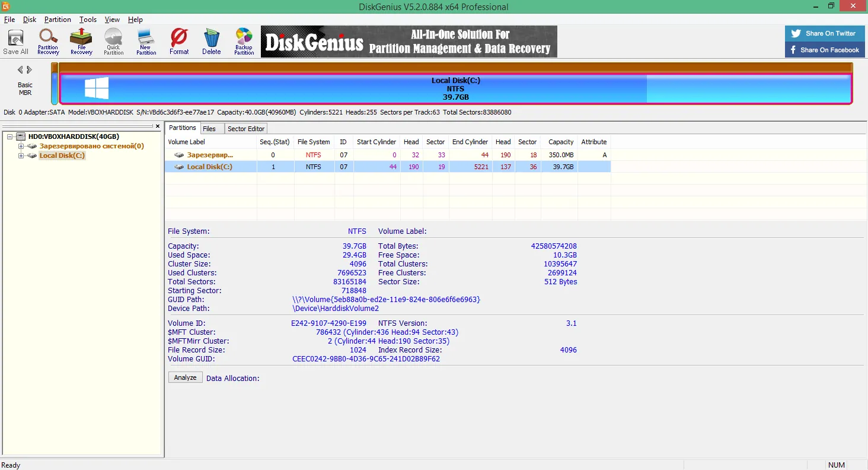The width and height of the screenshot is (868, 470).
Task: Click Windows logo on disk map
Action: (97, 88)
